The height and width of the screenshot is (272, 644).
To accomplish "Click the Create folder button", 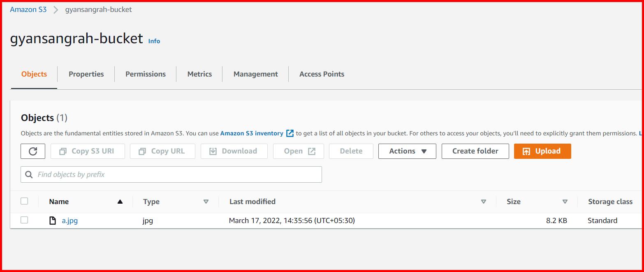I will [475, 151].
